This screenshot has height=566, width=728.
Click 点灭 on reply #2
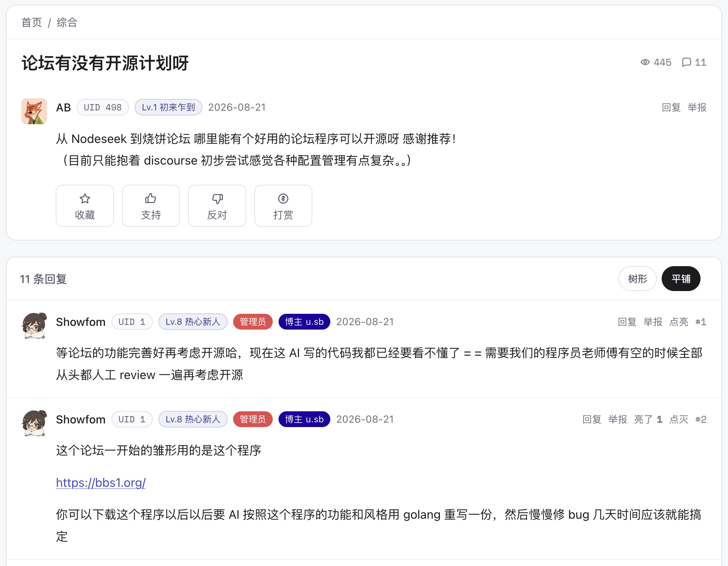(x=679, y=419)
